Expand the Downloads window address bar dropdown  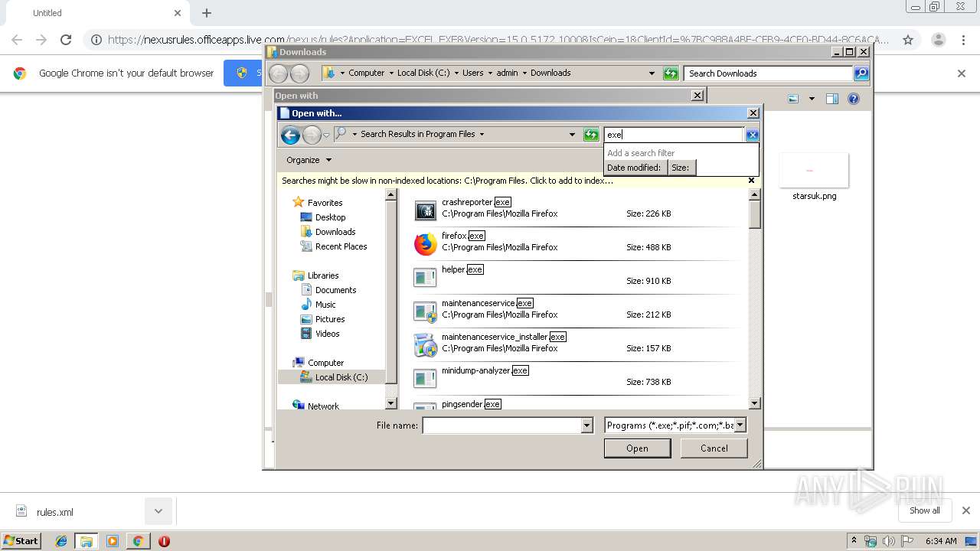pyautogui.click(x=652, y=73)
